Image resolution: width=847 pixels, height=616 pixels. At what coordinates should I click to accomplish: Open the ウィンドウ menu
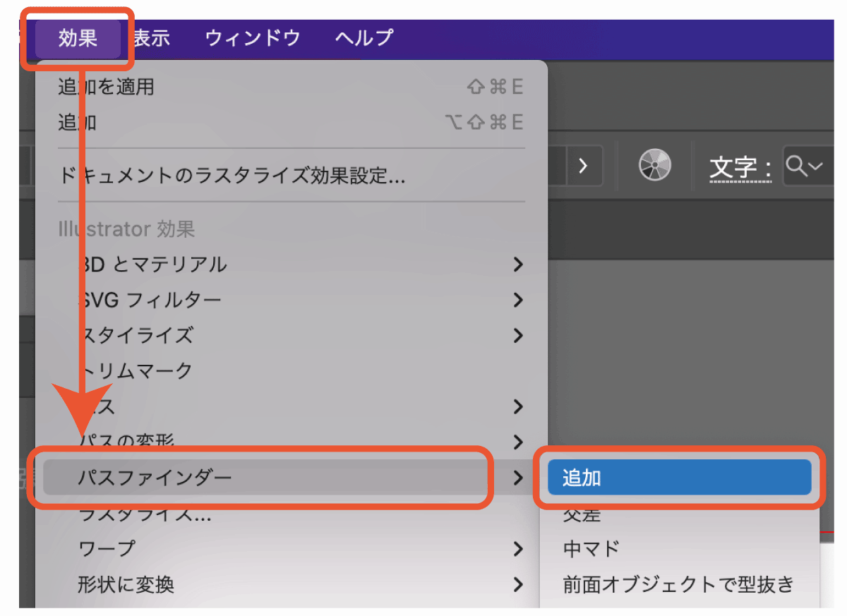click(x=253, y=37)
